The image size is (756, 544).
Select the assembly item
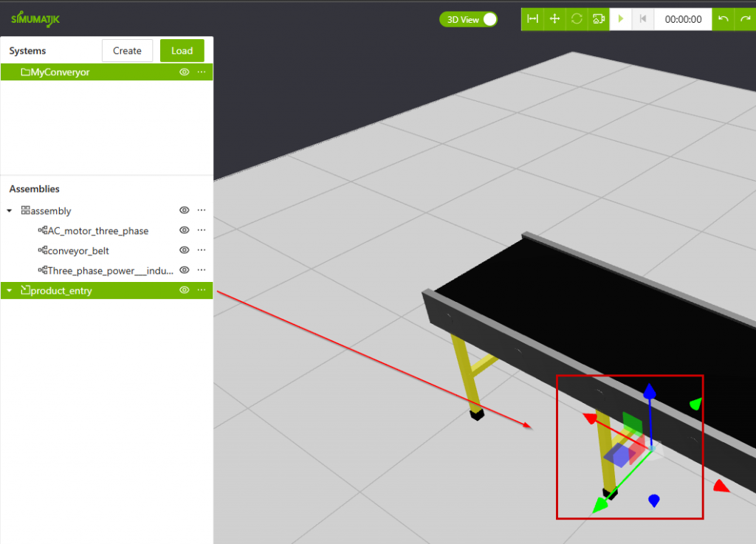coord(51,211)
